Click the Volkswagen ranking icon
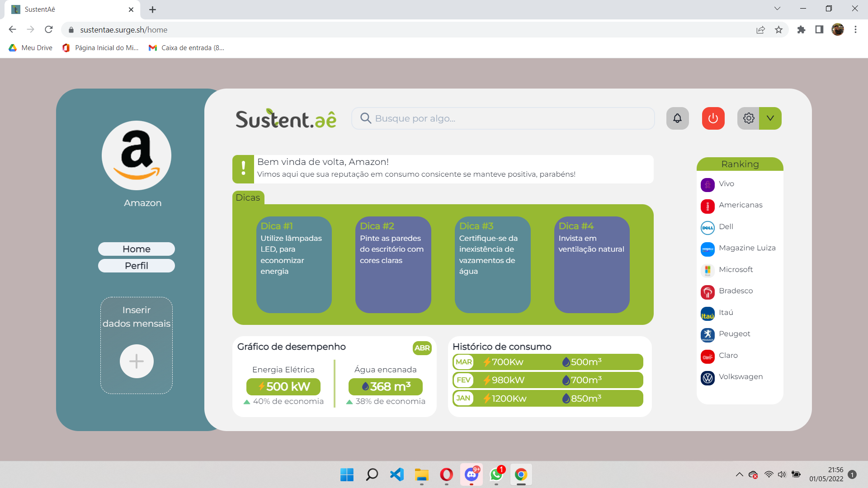868x488 pixels. [708, 378]
